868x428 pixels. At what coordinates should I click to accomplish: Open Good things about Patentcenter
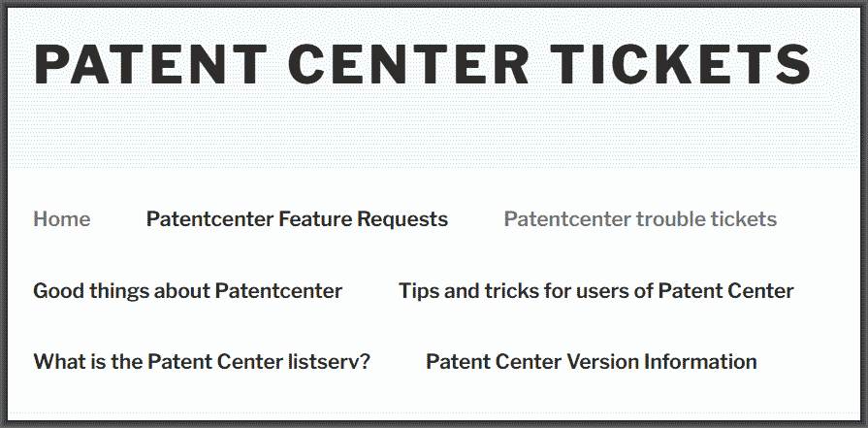pos(187,291)
